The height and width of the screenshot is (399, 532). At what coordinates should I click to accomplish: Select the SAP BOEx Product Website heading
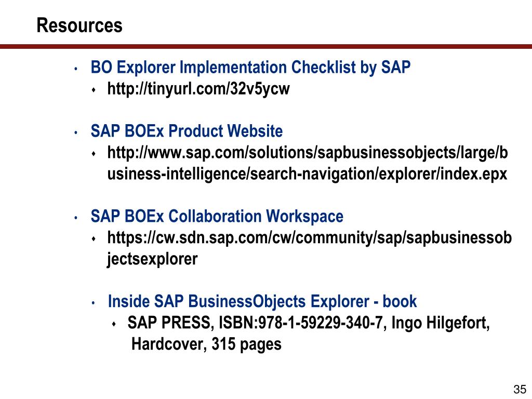[187, 131]
